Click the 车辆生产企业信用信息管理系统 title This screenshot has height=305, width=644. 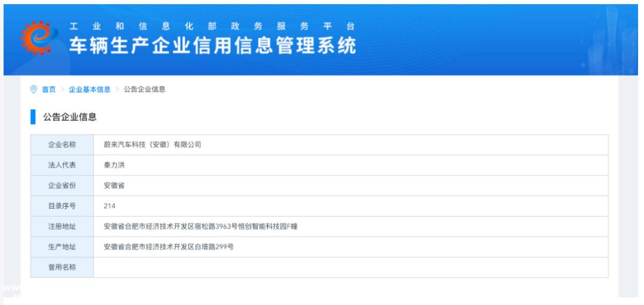[x=212, y=45]
